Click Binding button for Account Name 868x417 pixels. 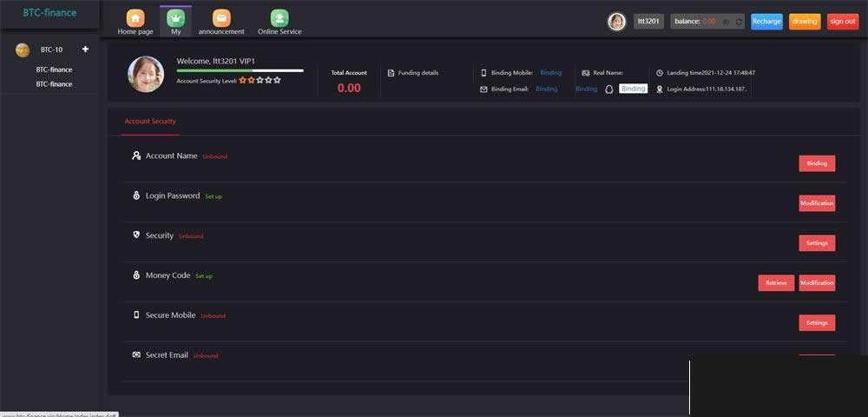(817, 163)
